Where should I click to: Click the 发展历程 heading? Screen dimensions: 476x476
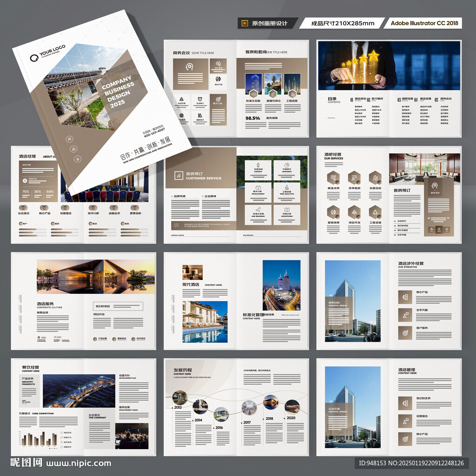coord(182,370)
